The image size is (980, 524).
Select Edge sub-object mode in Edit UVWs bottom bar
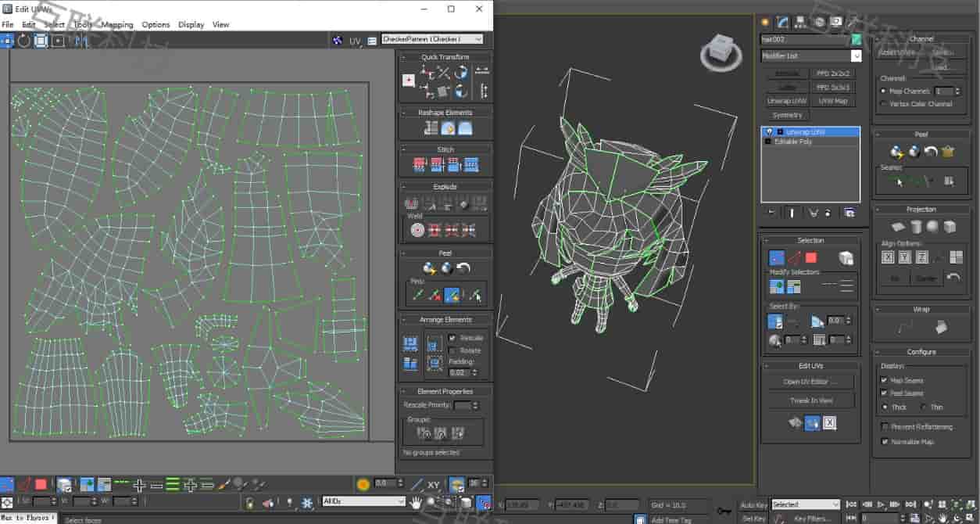click(x=24, y=484)
